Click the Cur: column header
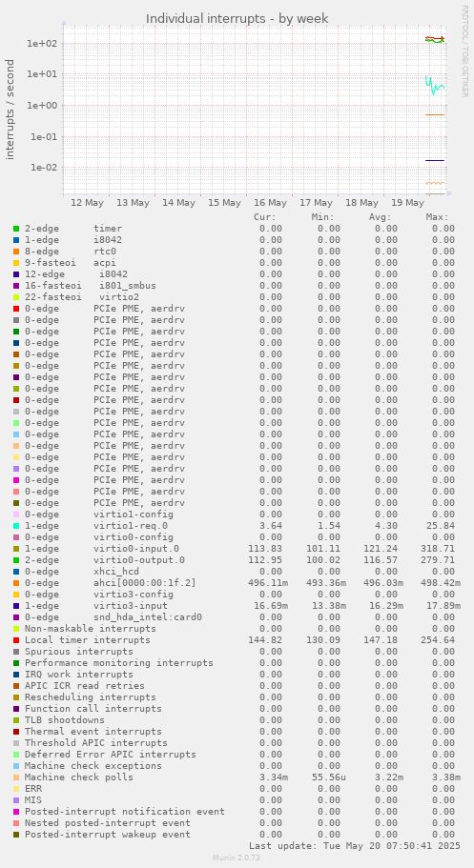Screen dimensions: 474x868 pos(265,217)
